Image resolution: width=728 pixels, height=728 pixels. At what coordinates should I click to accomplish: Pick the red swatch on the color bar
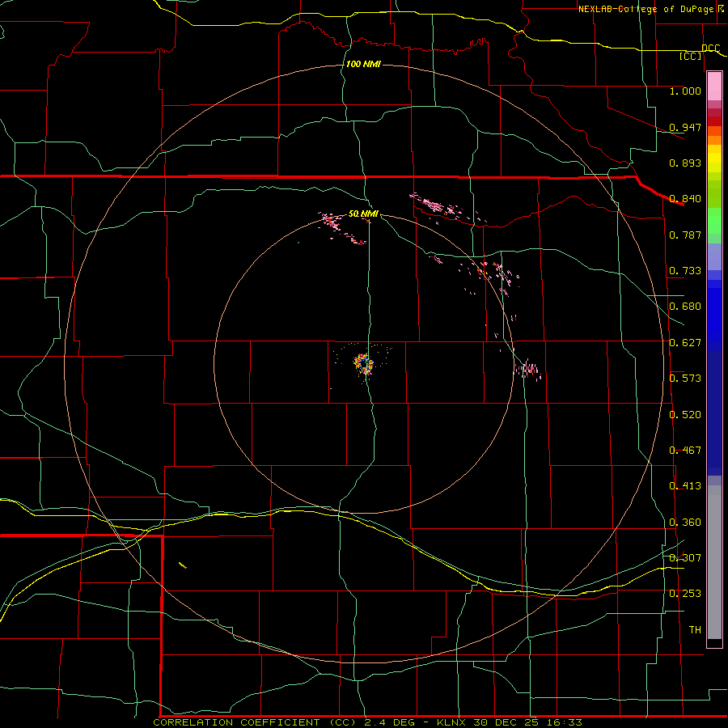714,121
